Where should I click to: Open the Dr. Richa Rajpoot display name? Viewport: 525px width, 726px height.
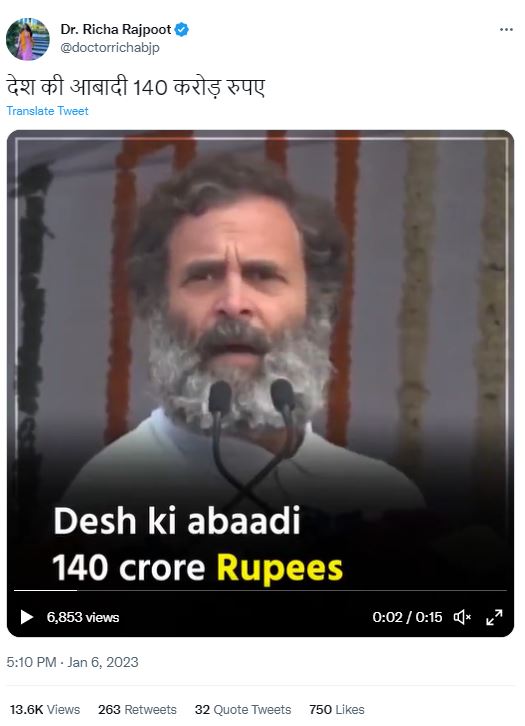click(116, 30)
